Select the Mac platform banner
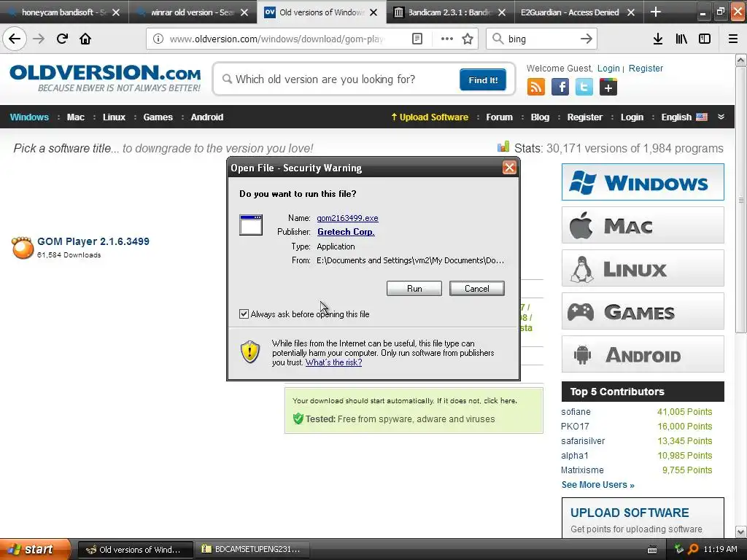Screen dimensions: 747x560 (643, 225)
